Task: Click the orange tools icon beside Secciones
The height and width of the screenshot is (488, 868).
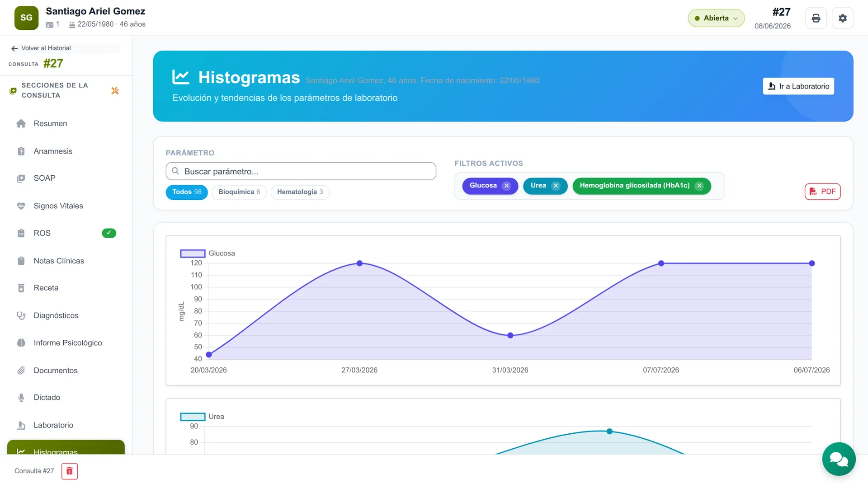Action: point(115,91)
